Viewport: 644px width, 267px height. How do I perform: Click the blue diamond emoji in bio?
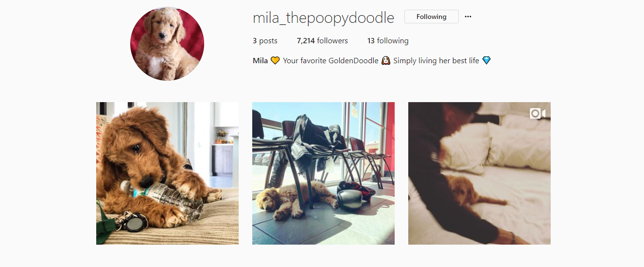point(487,61)
